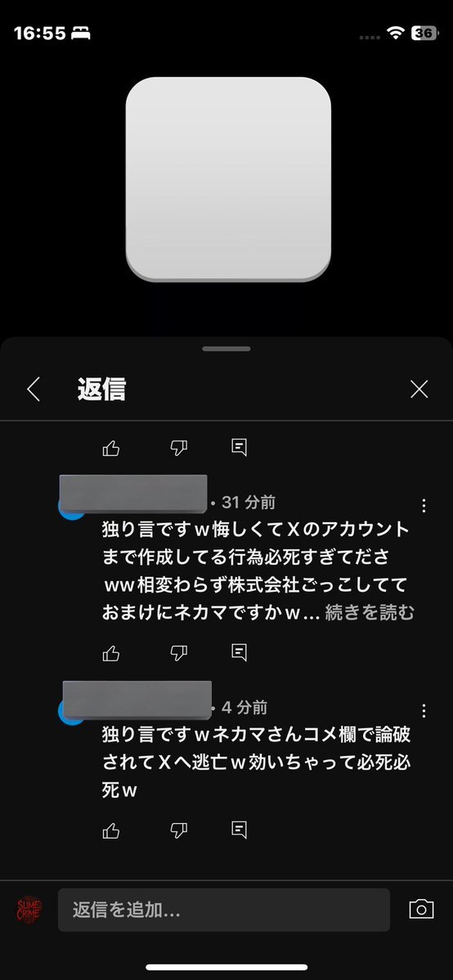Tap the SLIME CRIME profile avatar
Image resolution: width=453 pixels, height=980 pixels.
pos(29,910)
